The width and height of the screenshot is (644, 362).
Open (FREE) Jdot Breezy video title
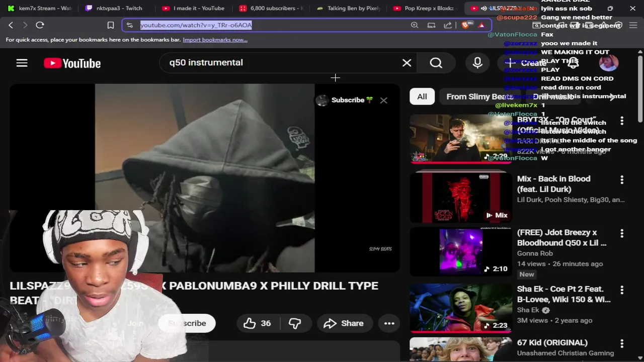coord(561,238)
